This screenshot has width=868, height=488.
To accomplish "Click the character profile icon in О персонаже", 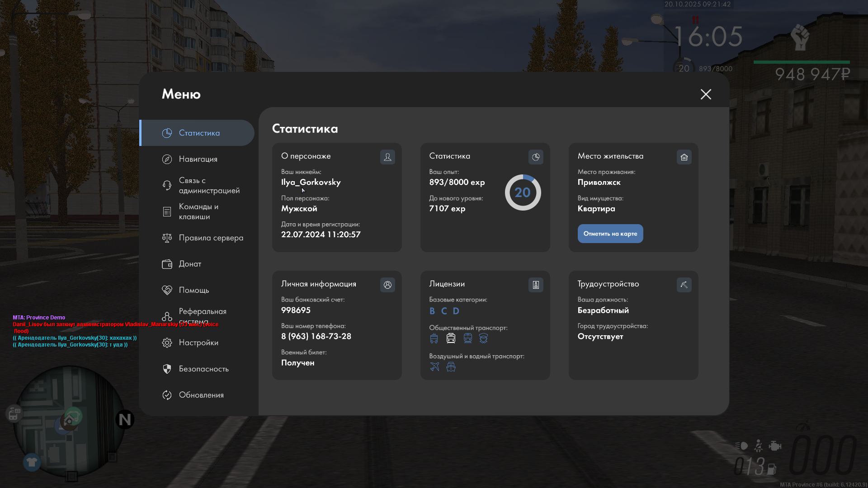I will pyautogui.click(x=387, y=157).
